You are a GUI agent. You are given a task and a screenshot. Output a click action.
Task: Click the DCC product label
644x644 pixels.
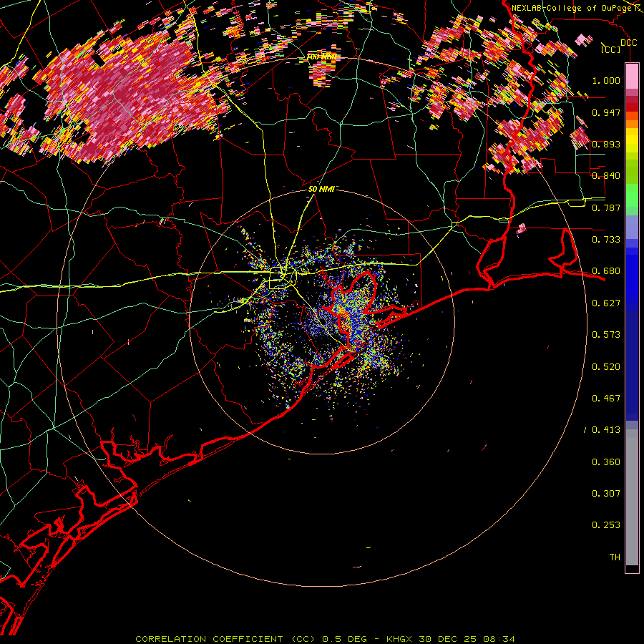click(x=629, y=43)
